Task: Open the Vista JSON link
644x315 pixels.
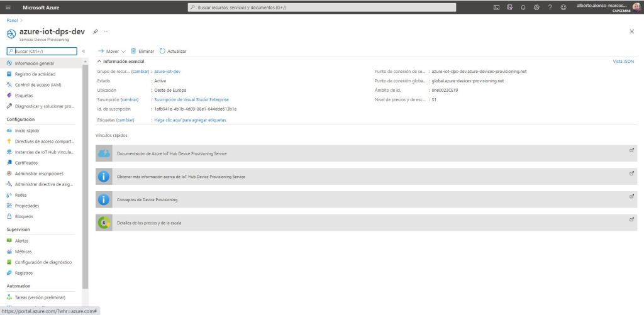Action: [x=623, y=61]
